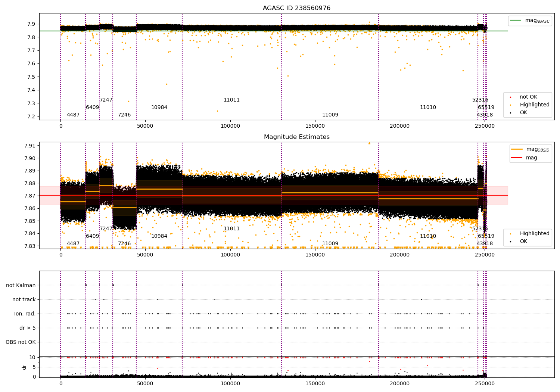Click black-dot 'OK' entry in AGASC plot legend

pos(519,113)
